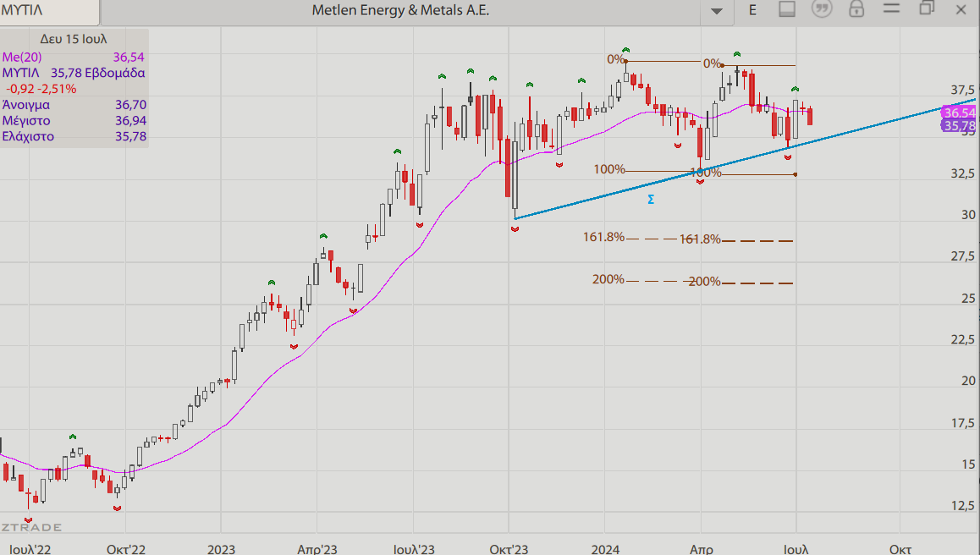Click the Μέγιστο high price row

[74, 121]
